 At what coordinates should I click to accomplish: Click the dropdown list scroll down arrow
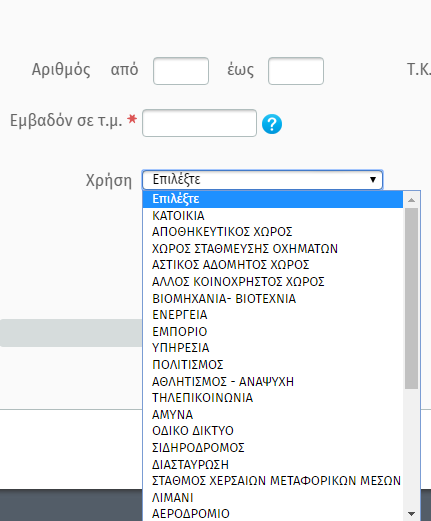[x=412, y=514]
